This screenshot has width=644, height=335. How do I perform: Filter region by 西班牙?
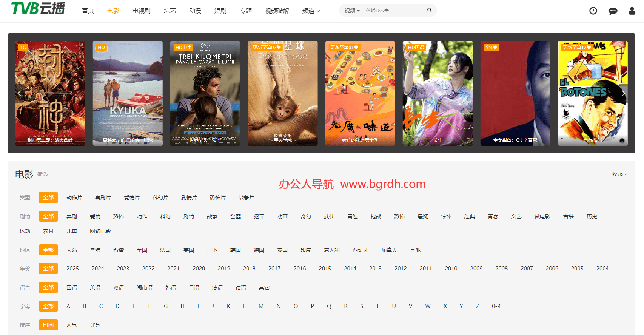(361, 250)
